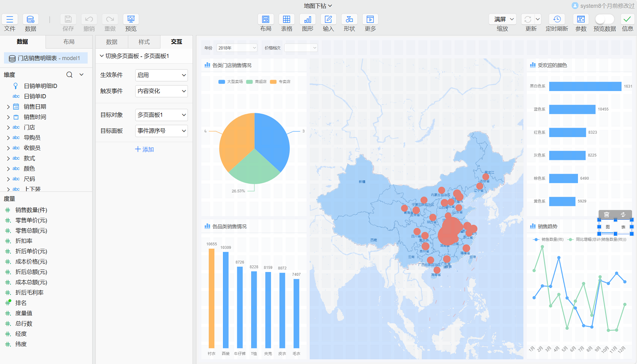The height and width of the screenshot is (364, 637).
Task: Click the 信息 checkmark button
Action: pos(627,19)
